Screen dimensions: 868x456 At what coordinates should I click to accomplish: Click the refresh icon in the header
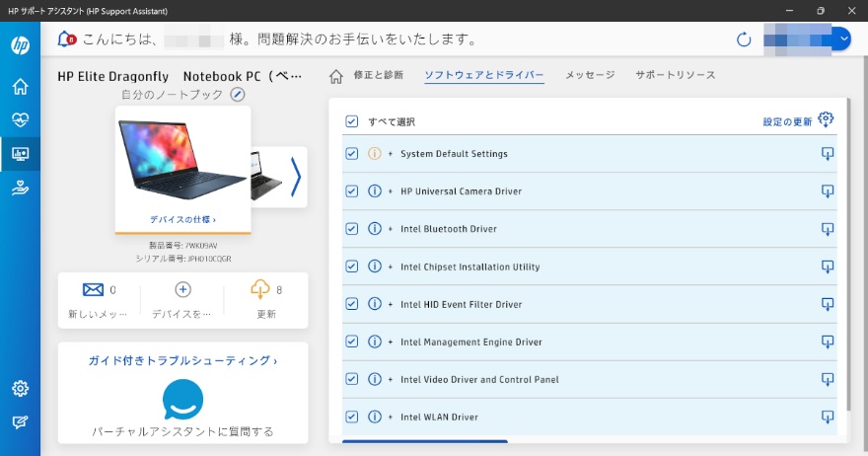pyautogui.click(x=744, y=39)
